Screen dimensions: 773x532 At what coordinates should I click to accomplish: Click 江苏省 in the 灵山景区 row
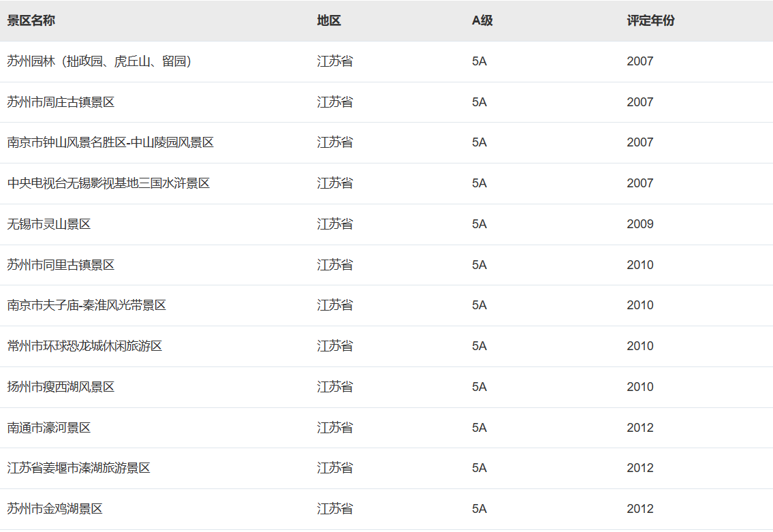335,224
